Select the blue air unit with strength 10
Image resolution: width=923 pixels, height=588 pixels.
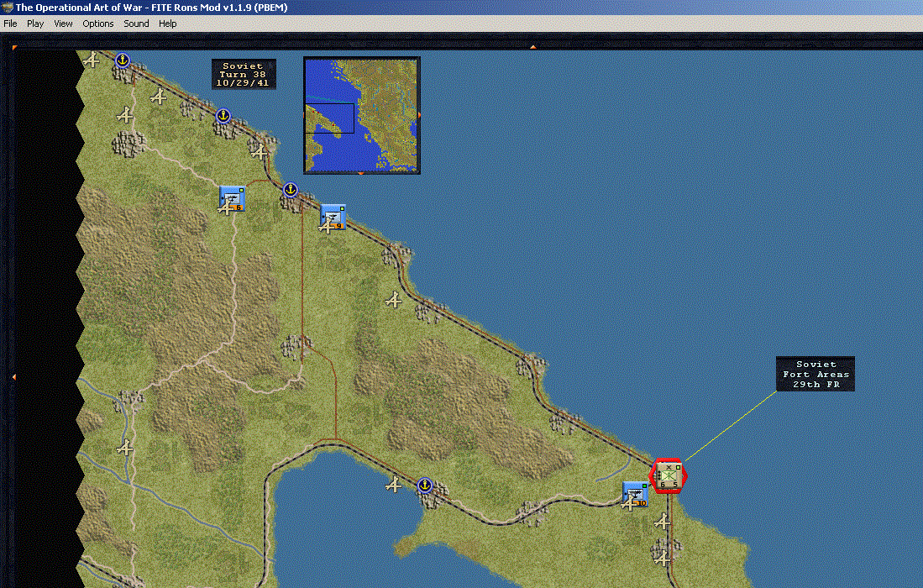(636, 494)
